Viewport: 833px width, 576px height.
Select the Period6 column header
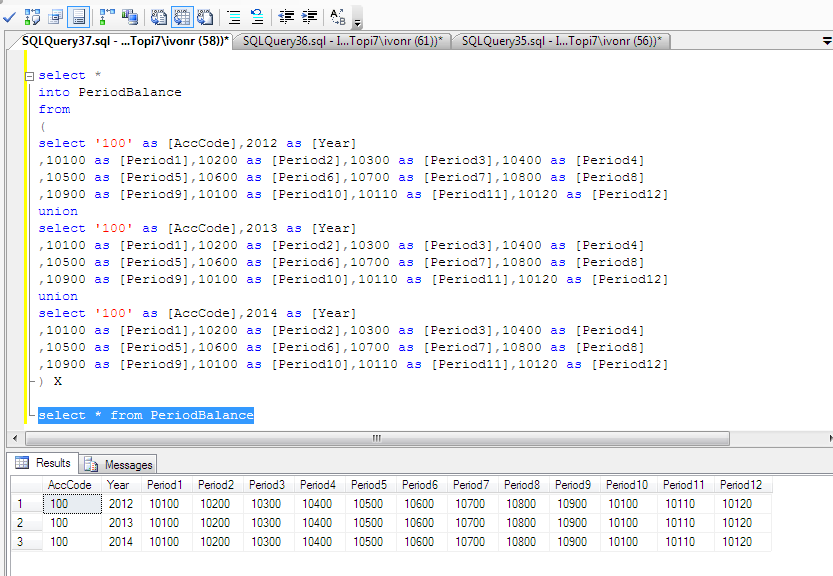[x=422, y=485]
